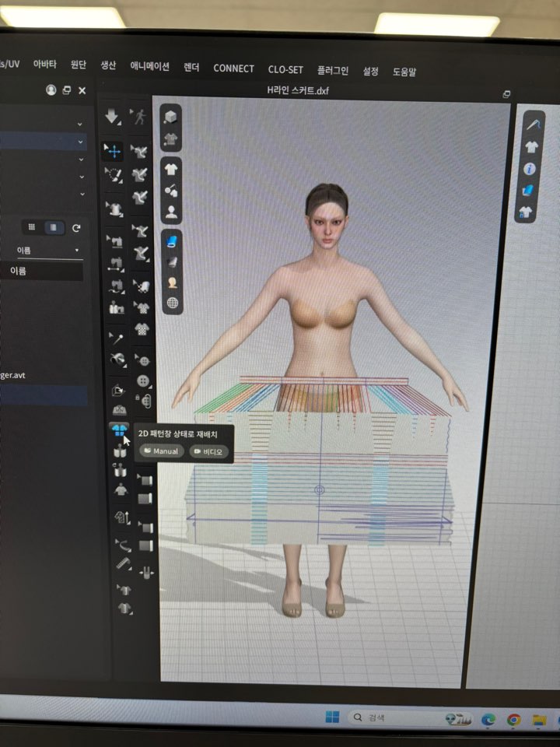Viewport: 560px width, 747px height.
Task: Expand the first library section chevron
Action: coord(81,124)
